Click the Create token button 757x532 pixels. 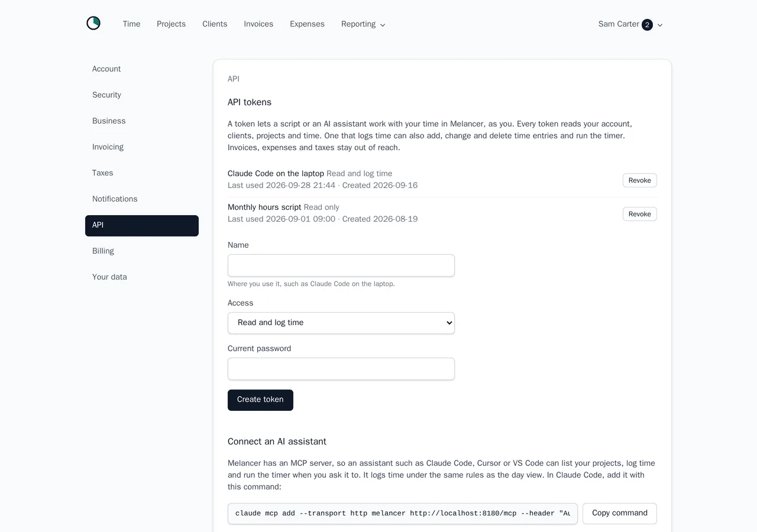pyautogui.click(x=260, y=400)
